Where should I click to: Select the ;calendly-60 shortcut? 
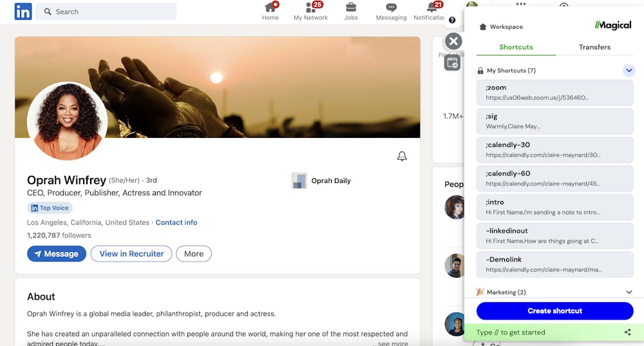pos(555,178)
